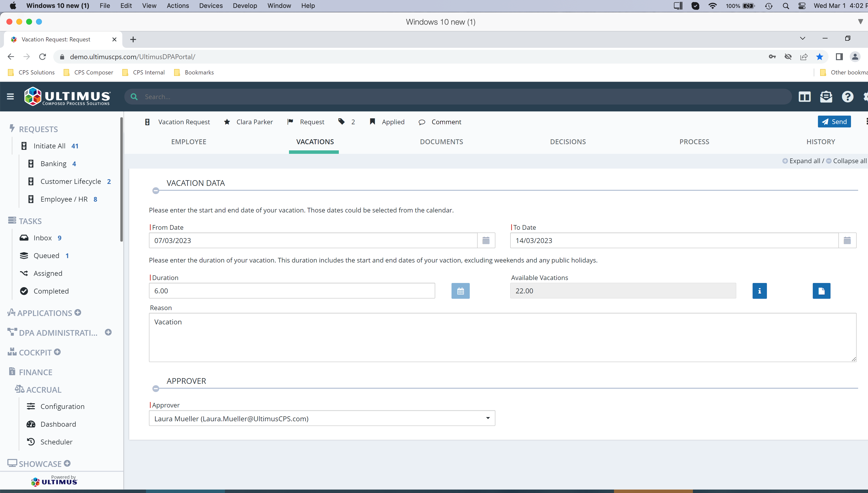Open the From Date calendar picker

tap(486, 240)
